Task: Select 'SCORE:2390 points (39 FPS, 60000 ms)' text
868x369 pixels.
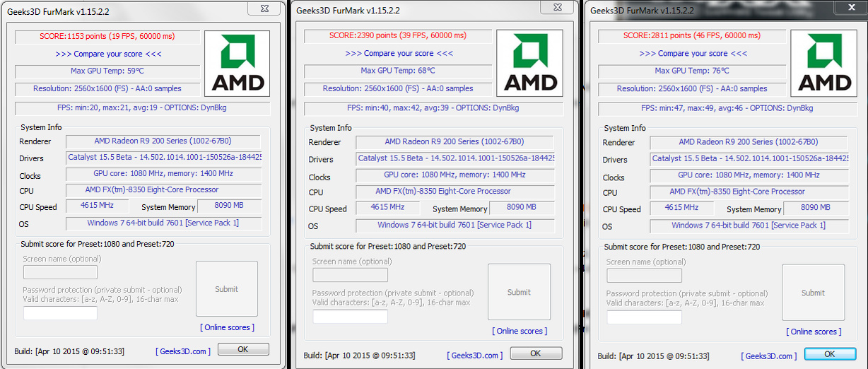Action: coord(397,35)
